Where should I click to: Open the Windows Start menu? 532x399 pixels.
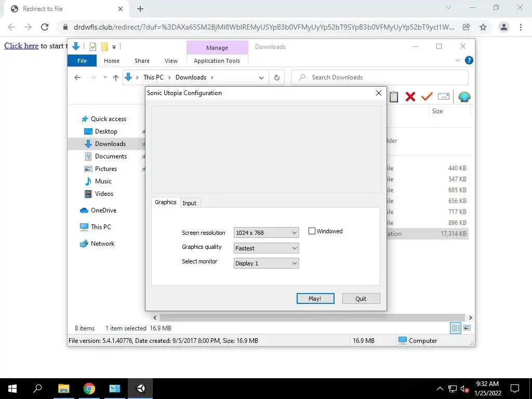(12, 389)
